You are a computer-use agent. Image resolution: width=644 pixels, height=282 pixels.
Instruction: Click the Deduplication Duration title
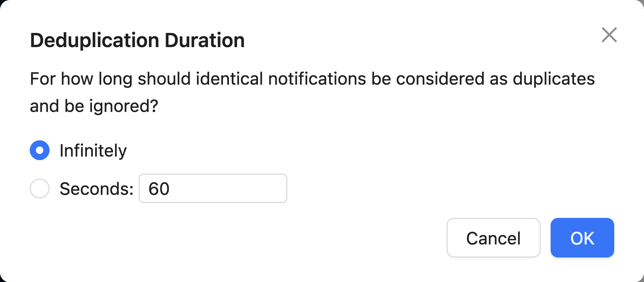pyautogui.click(x=137, y=40)
